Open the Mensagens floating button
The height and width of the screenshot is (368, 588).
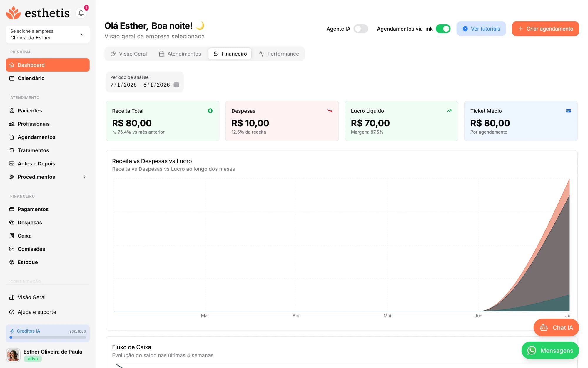click(x=550, y=350)
